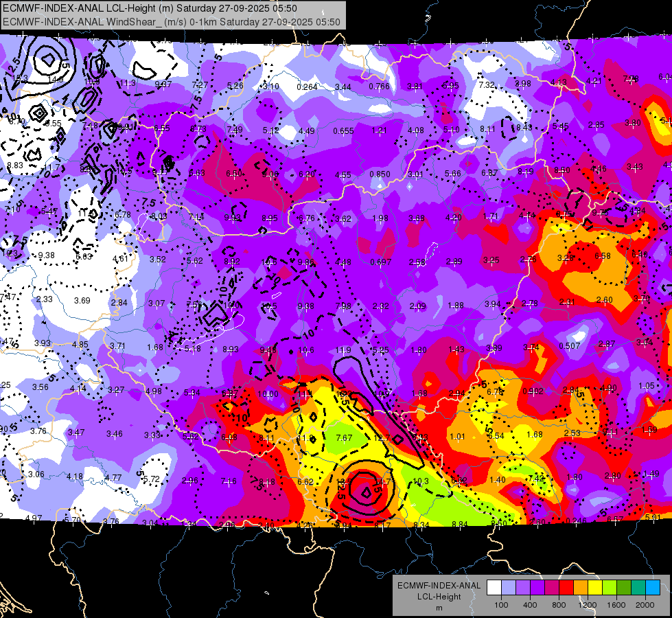
Task: Click the legend tick label "1200"
Action: tap(587, 605)
